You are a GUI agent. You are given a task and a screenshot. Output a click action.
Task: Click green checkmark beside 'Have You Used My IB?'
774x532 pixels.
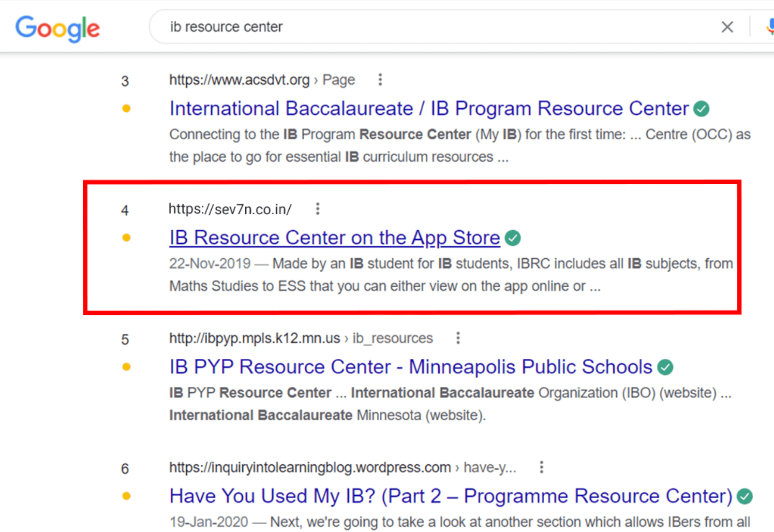[x=744, y=497]
